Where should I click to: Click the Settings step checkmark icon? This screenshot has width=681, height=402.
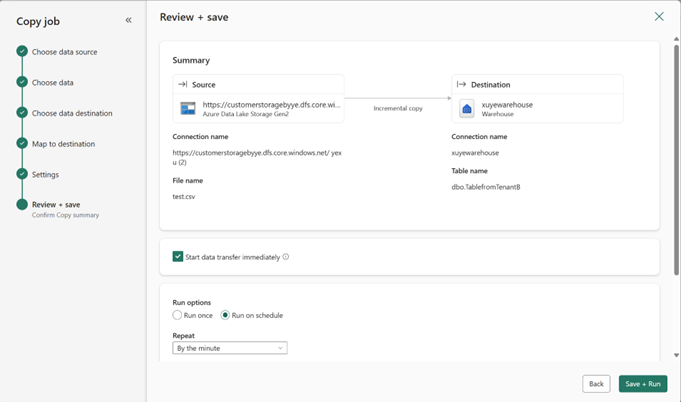22,174
